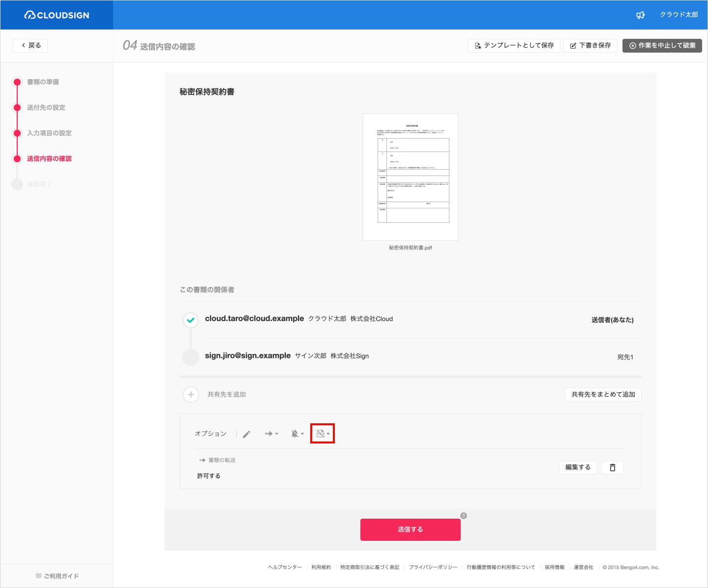The width and height of the screenshot is (708, 588).
Task: Open 利用規約 footer link
Action: (x=321, y=567)
